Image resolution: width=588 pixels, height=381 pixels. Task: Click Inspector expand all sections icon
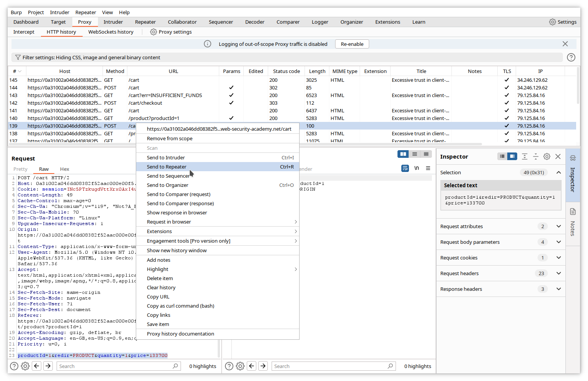pos(524,157)
